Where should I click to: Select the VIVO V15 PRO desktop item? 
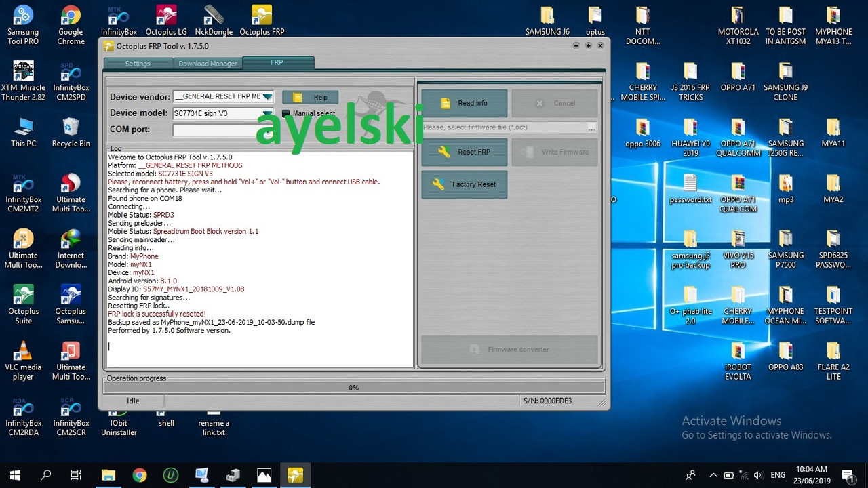coord(738,249)
